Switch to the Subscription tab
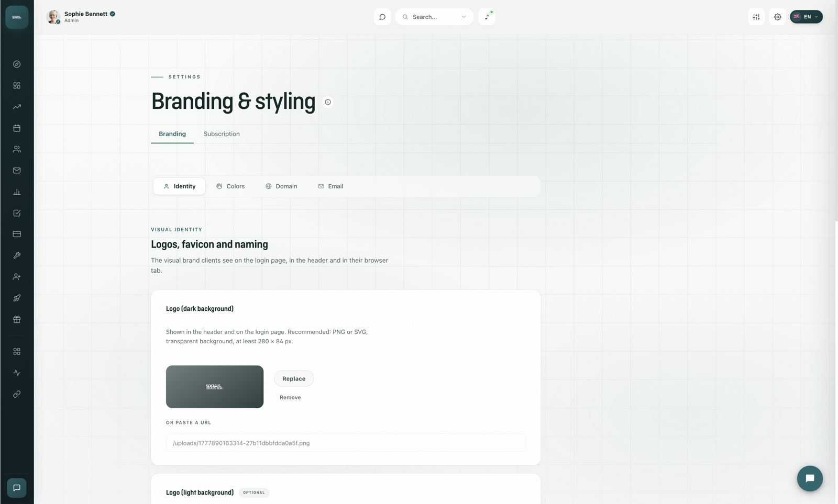Viewport: 838px width, 504px height. click(222, 134)
